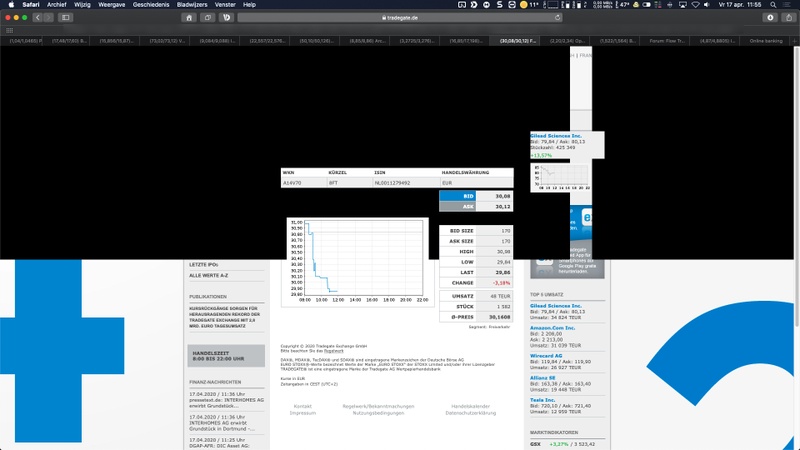This screenshot has width=800, height=450.
Task: Open the Impressum footer link
Action: [x=303, y=413]
